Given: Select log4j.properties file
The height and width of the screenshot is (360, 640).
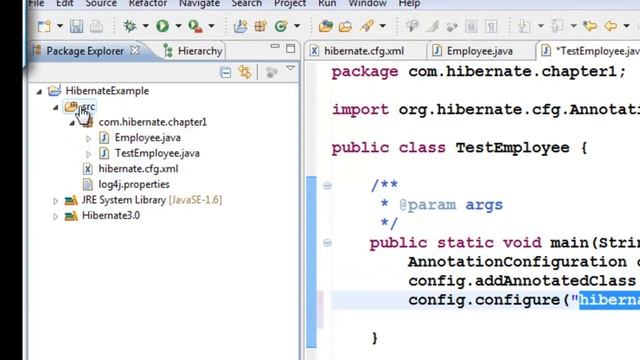Looking at the screenshot, I should click(134, 184).
